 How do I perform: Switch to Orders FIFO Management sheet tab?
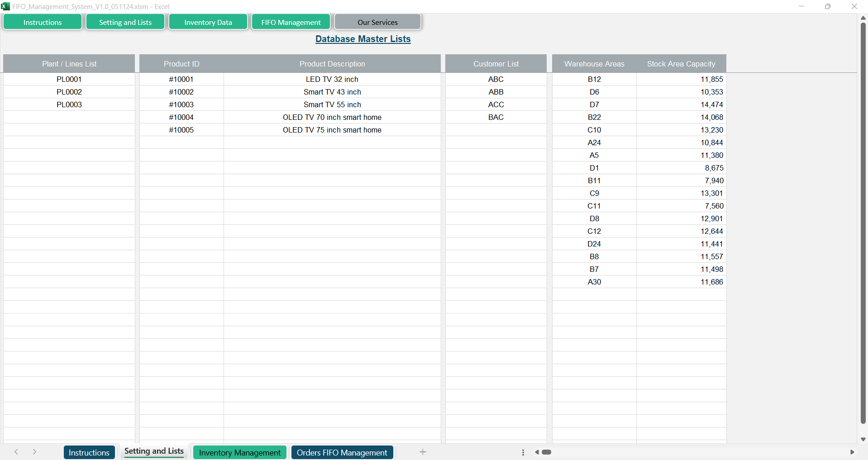point(342,452)
